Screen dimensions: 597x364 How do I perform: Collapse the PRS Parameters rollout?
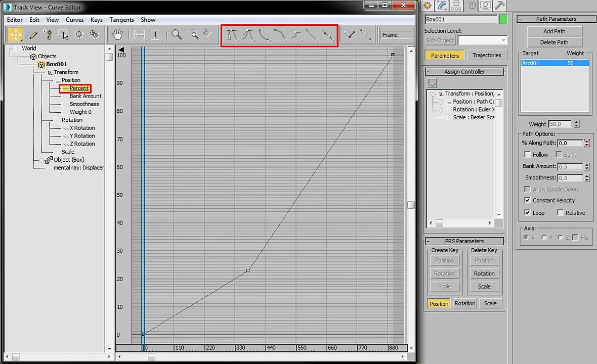click(x=464, y=241)
